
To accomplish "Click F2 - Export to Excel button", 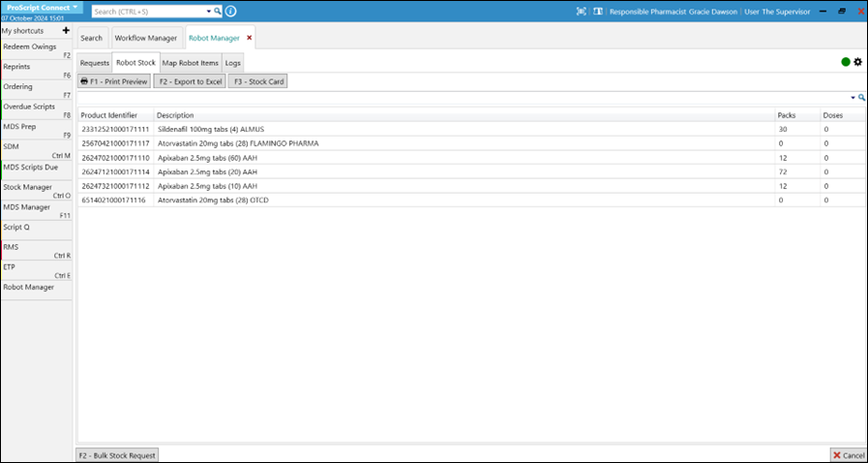I will click(190, 81).
